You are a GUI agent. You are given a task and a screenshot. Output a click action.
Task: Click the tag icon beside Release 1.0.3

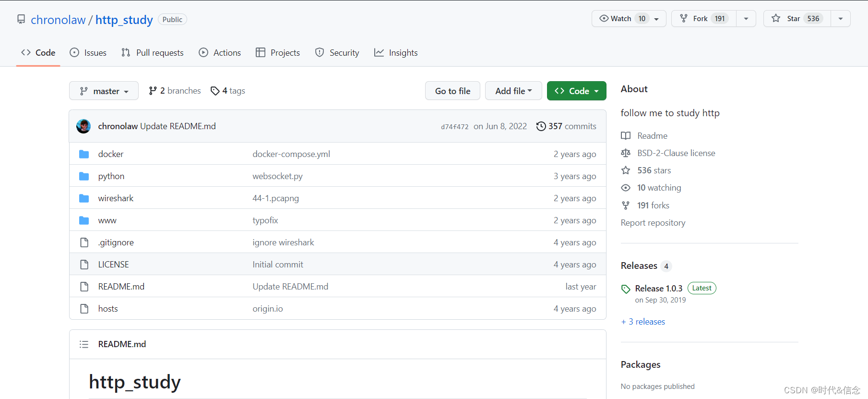coord(626,289)
